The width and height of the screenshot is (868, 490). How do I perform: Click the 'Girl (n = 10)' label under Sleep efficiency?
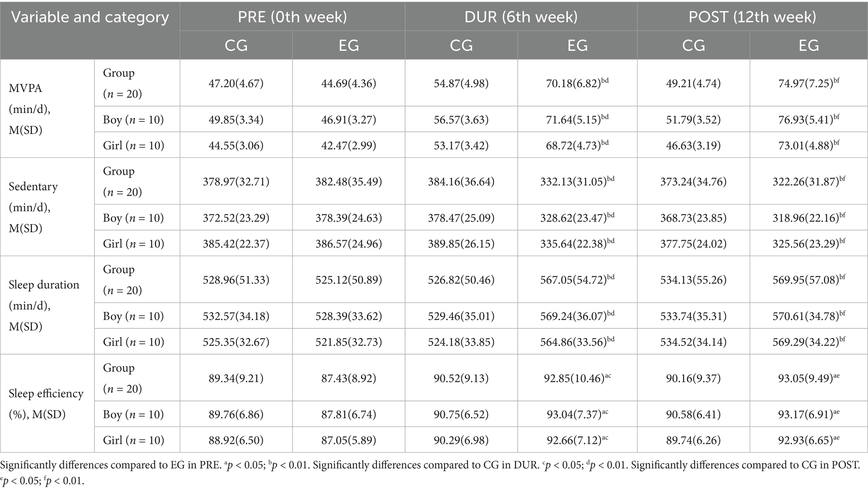133,440
